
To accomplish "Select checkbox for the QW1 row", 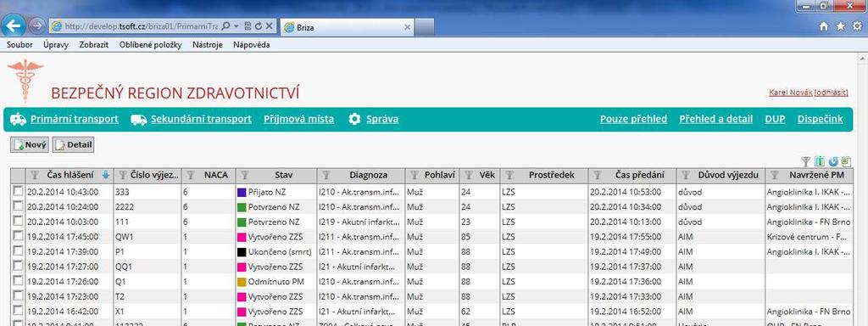I will click(19, 236).
